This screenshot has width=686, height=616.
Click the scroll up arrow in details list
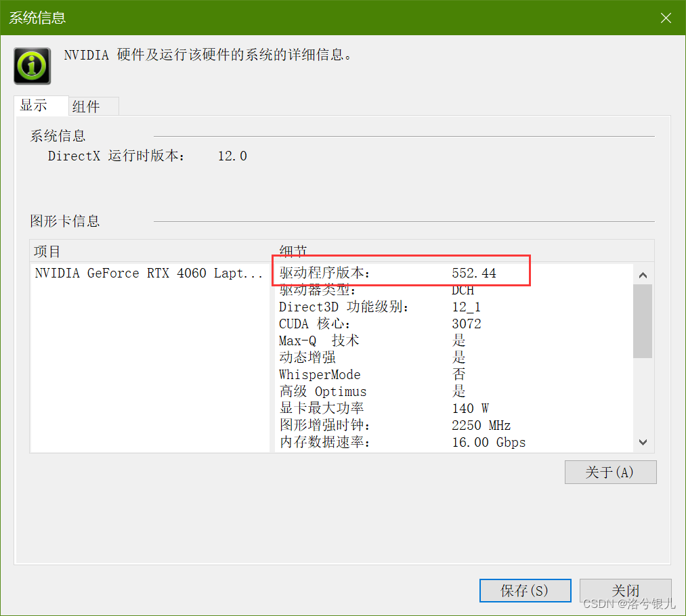(x=643, y=275)
